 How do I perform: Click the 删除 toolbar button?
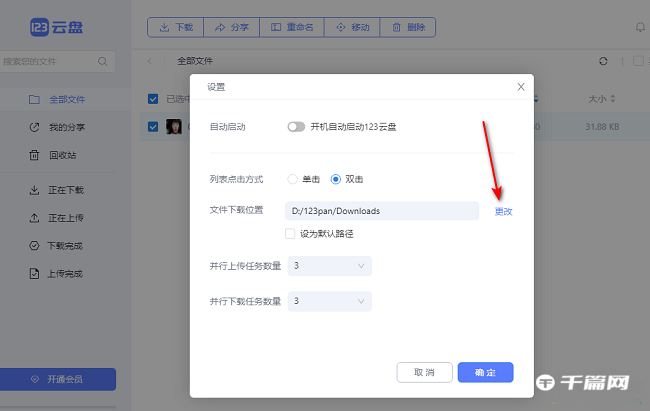pyautogui.click(x=408, y=28)
